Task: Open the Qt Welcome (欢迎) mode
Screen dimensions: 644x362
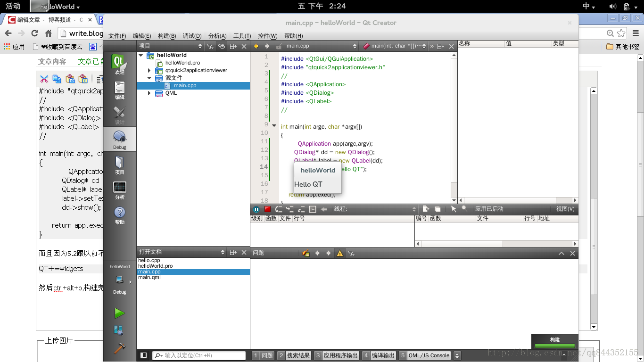Action: 120,65
